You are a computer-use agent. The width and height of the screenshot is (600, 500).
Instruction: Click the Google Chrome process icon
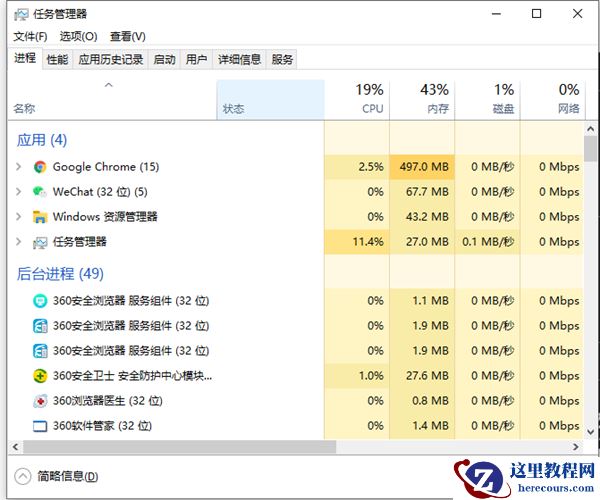coord(40,167)
